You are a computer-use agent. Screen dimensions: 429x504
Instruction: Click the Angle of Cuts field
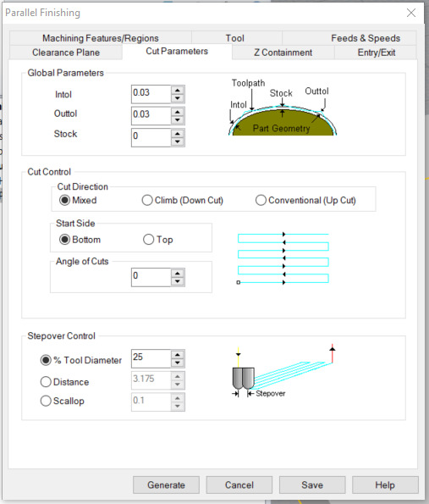151,277
